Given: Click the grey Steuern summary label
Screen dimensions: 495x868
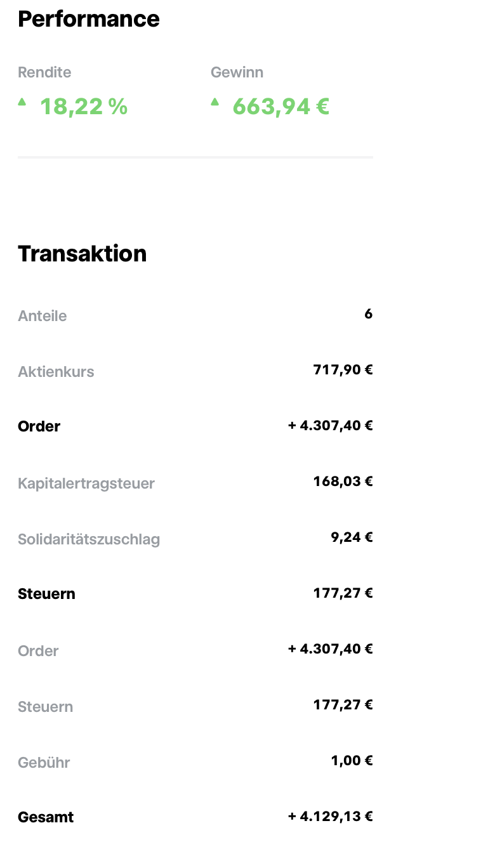Looking at the screenshot, I should [46, 707].
